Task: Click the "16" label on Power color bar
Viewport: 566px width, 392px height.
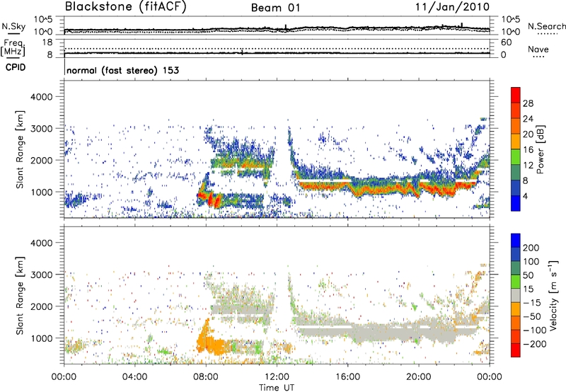Action: tap(528, 150)
